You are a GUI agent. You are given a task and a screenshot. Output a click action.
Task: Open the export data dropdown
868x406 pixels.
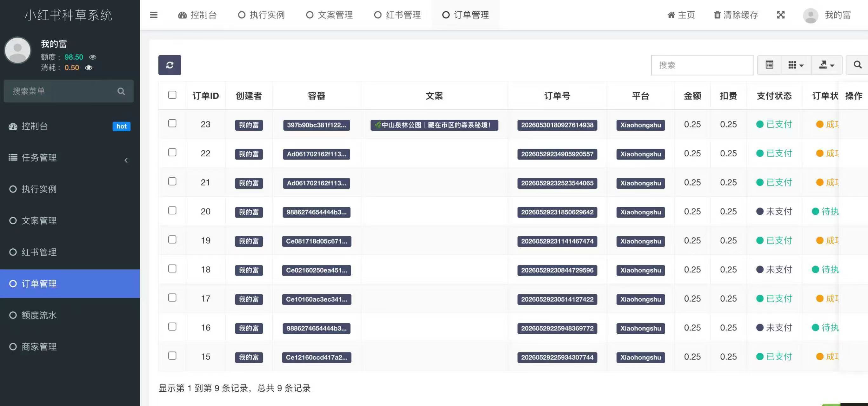click(x=827, y=65)
